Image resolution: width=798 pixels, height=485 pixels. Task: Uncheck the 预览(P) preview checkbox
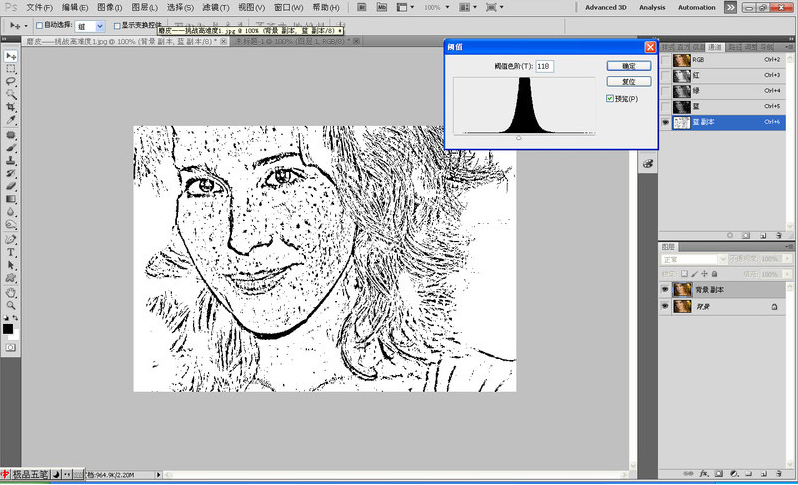pyautogui.click(x=610, y=99)
